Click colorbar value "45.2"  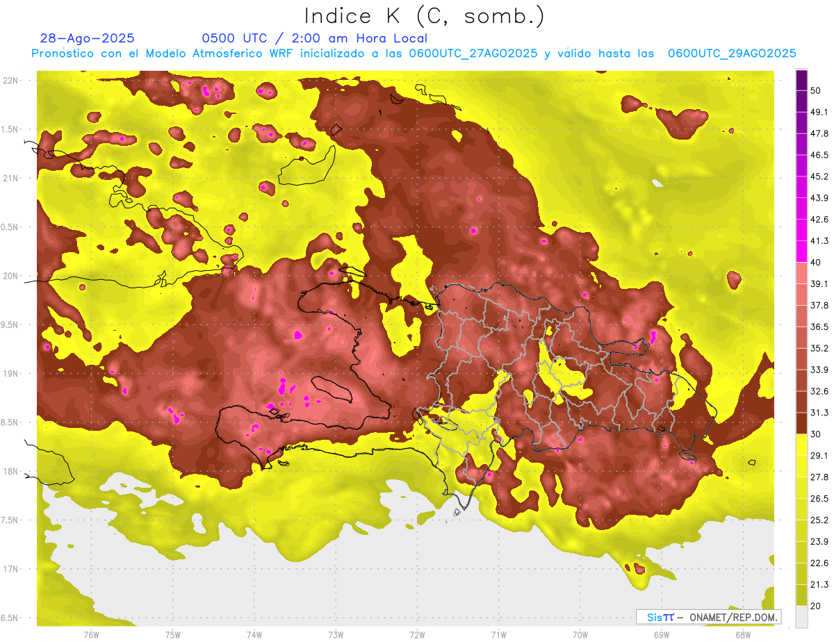819,176
